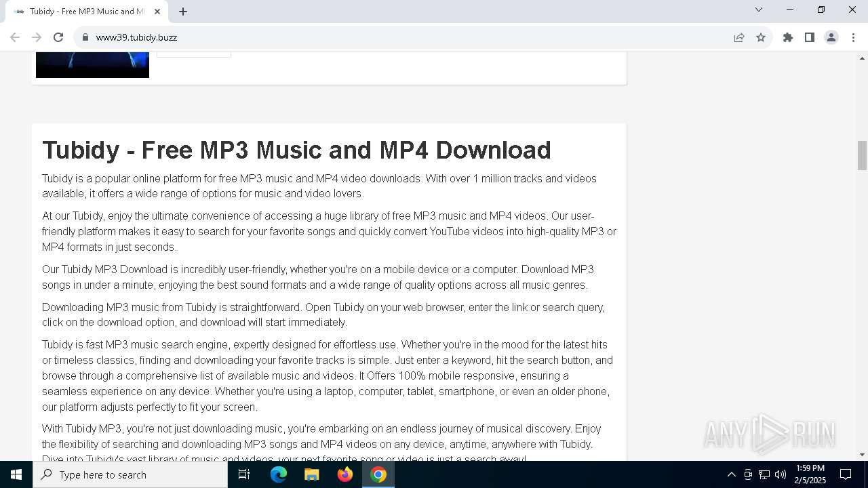Screen dimensions: 868x488
Task: Launch Microsoft Edge from the taskbar
Action: (x=279, y=474)
